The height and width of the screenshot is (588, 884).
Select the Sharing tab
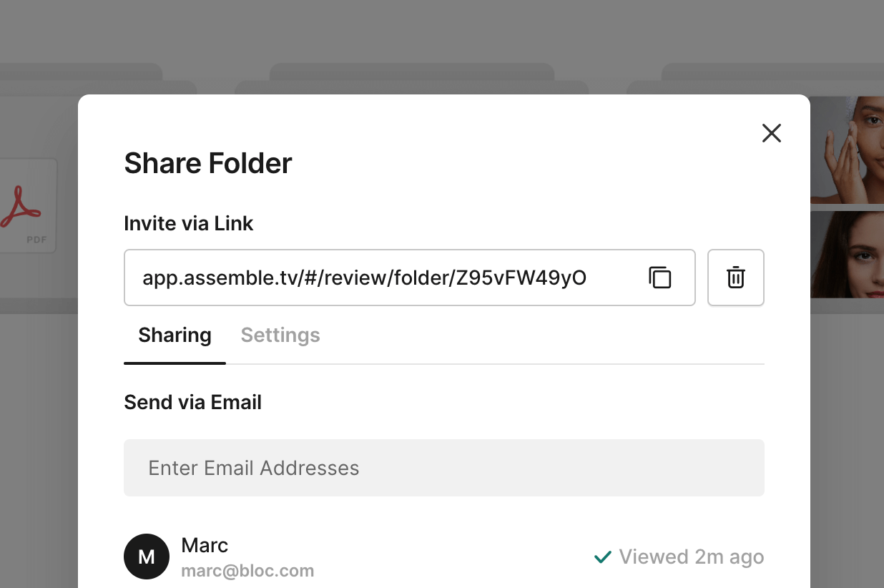coord(175,335)
